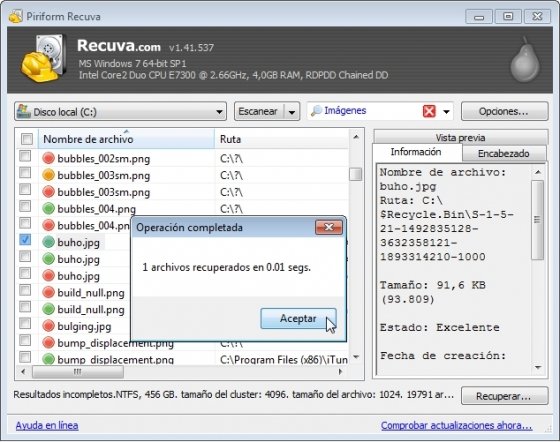Click the file list scroll-up arrow

click(356, 137)
